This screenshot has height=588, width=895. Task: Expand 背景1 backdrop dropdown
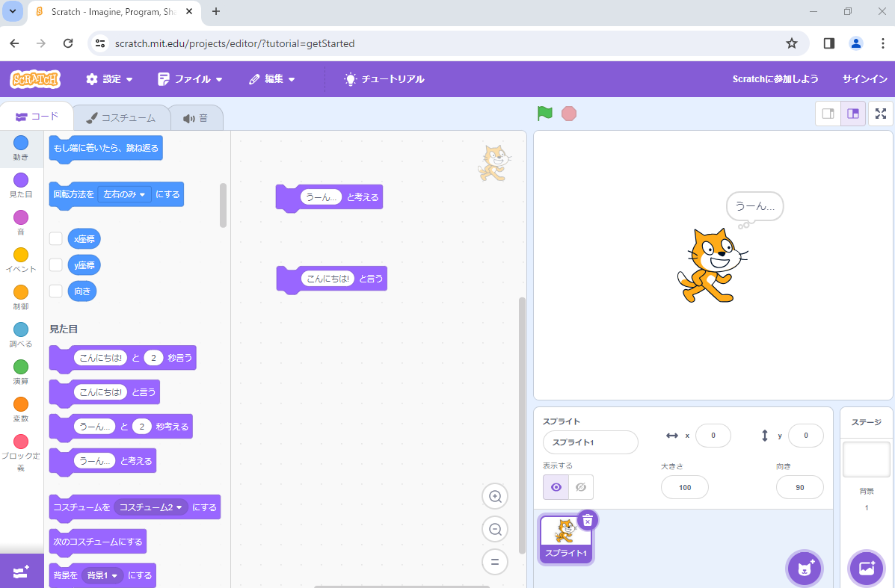coord(102,575)
